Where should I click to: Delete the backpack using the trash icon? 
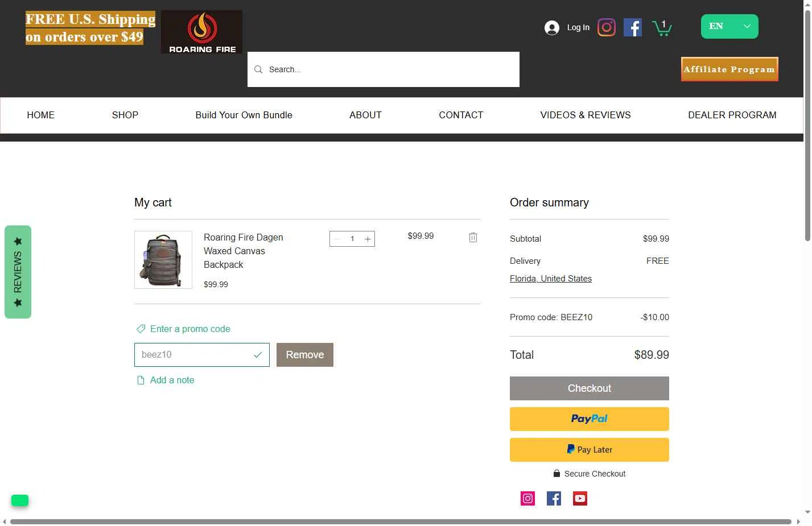click(x=473, y=237)
